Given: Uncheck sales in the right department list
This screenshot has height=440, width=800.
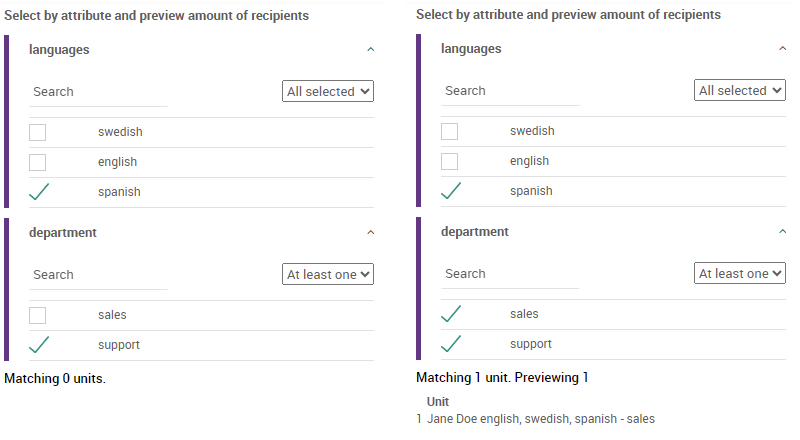Looking at the screenshot, I should pos(451,314).
